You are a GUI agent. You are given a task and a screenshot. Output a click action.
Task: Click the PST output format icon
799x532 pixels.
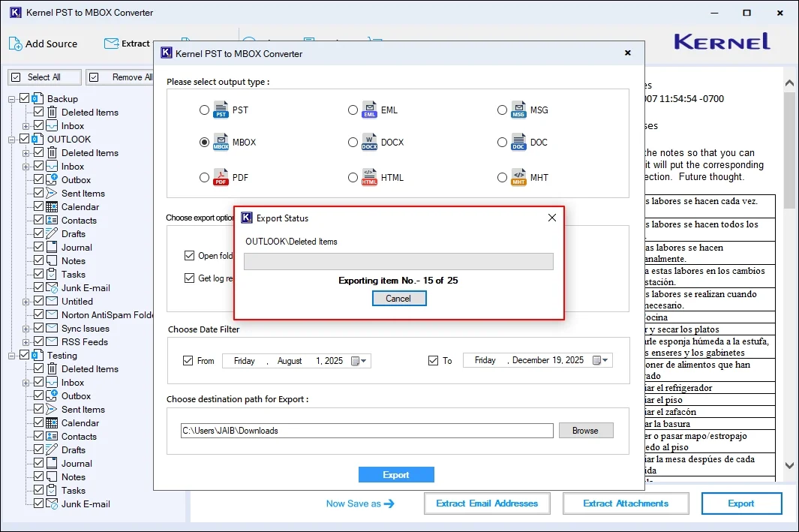221,110
